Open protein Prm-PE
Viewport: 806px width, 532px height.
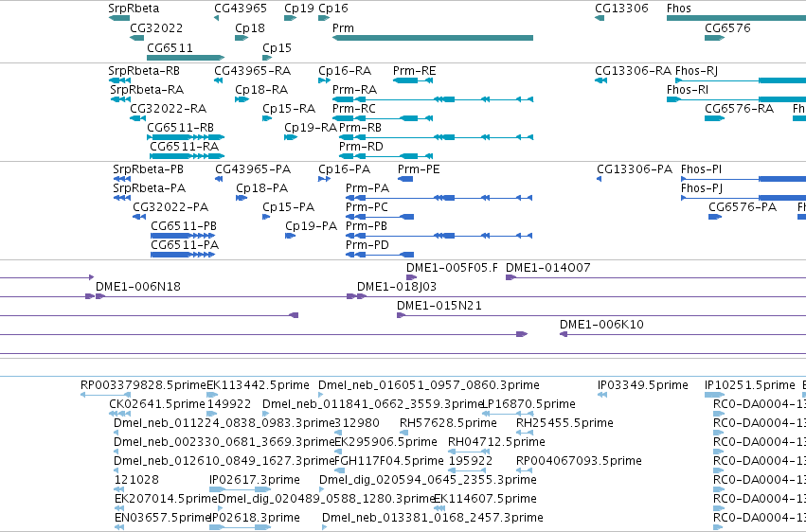click(419, 168)
